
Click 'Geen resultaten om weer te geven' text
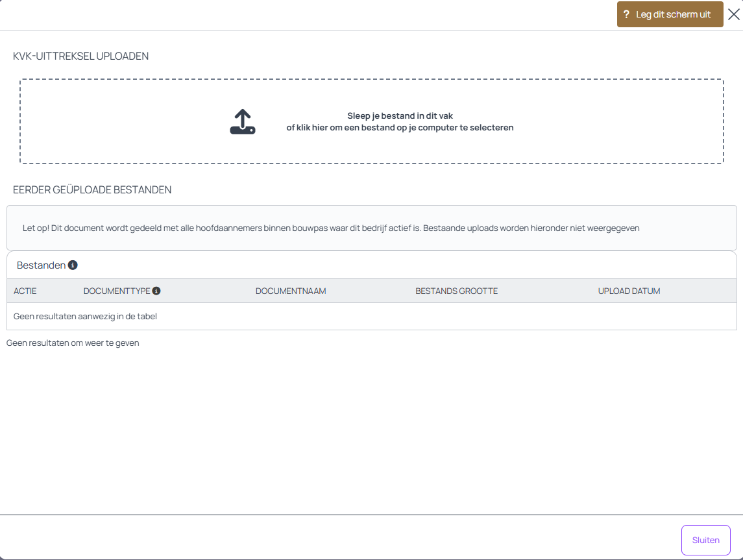(73, 343)
